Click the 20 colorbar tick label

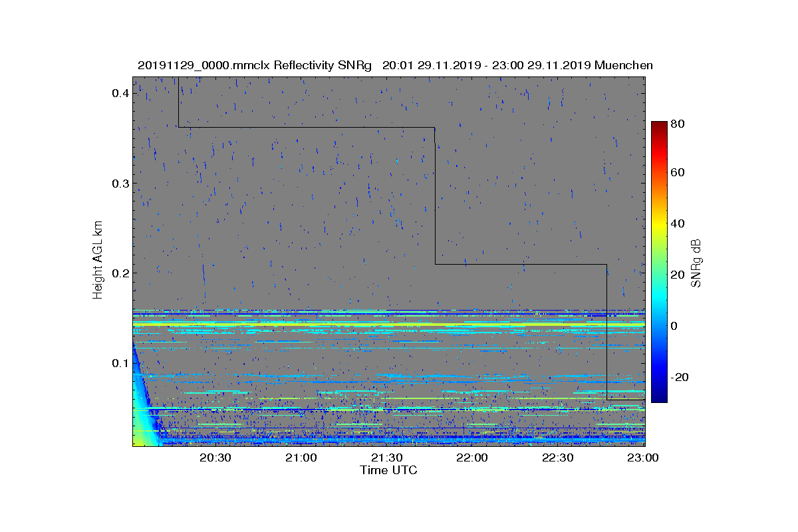pos(677,275)
